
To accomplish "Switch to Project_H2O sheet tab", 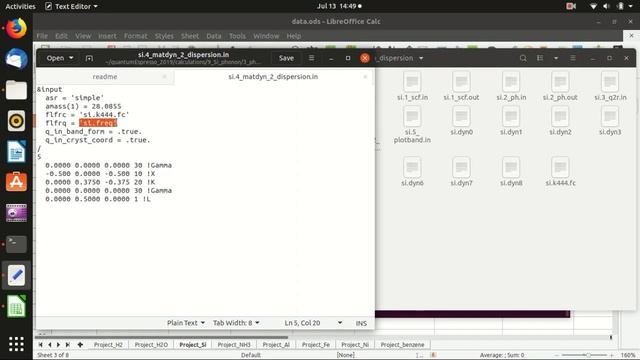I will click(151, 344).
